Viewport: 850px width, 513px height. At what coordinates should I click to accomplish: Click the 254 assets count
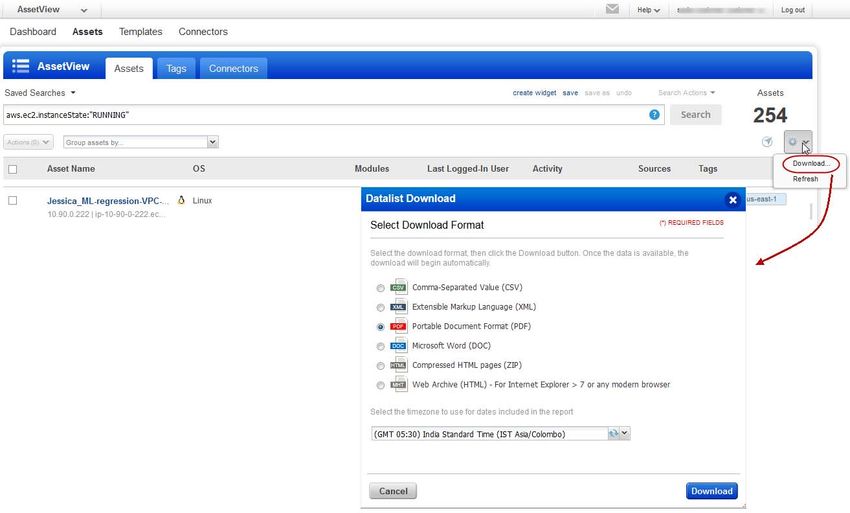[770, 115]
